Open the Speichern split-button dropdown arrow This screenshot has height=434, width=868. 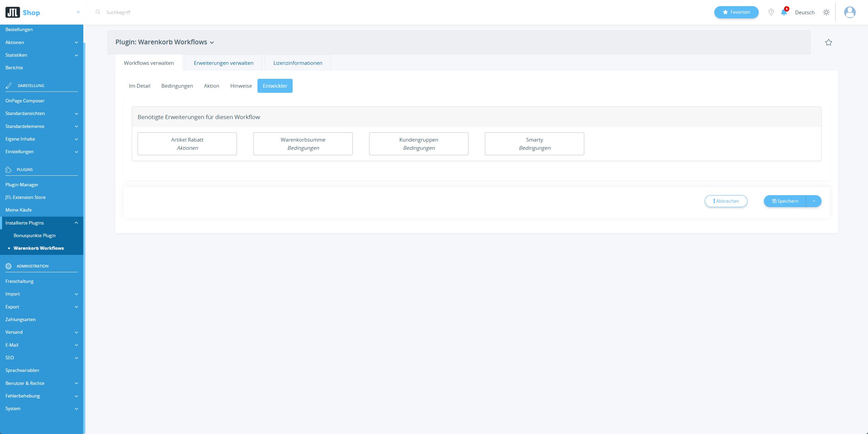tap(814, 201)
